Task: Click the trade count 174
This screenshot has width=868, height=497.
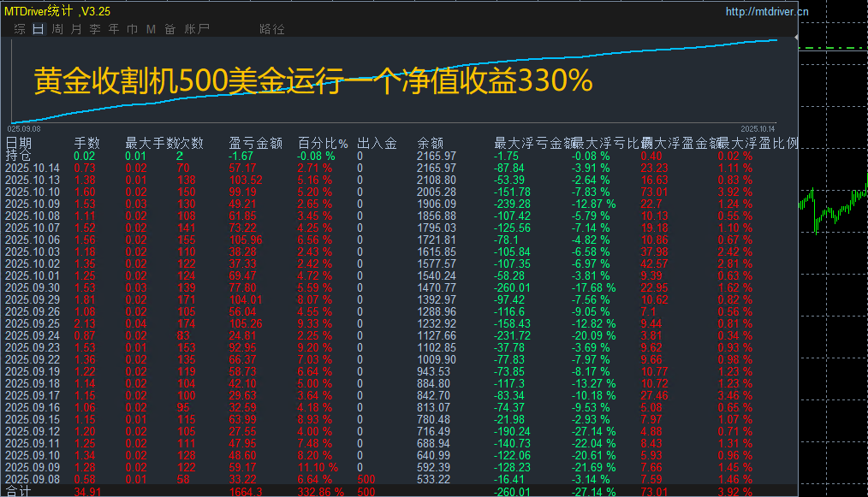Action: tap(186, 323)
